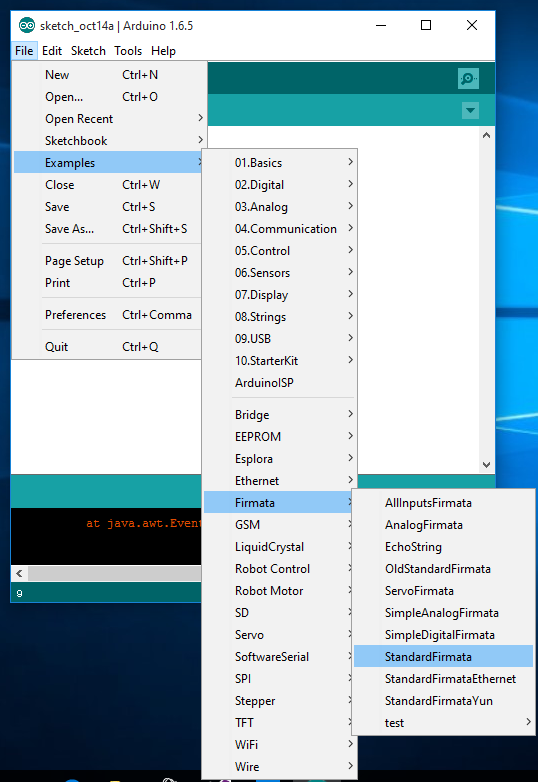Screen dimensions: 538x782
Task: Choose Save As... menu entry
Action: [x=109, y=228]
